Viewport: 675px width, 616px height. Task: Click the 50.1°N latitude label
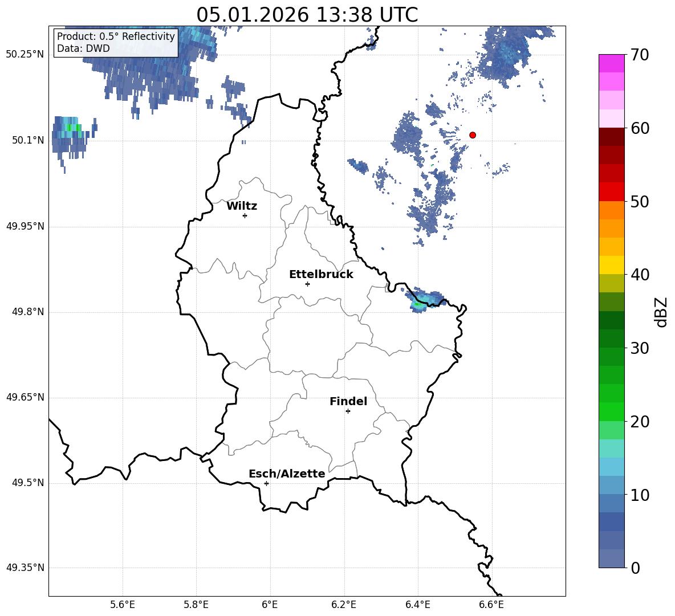tap(28, 140)
